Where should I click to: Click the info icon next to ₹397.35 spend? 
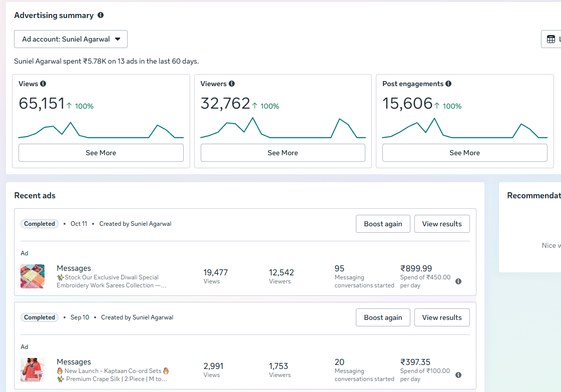(x=458, y=375)
